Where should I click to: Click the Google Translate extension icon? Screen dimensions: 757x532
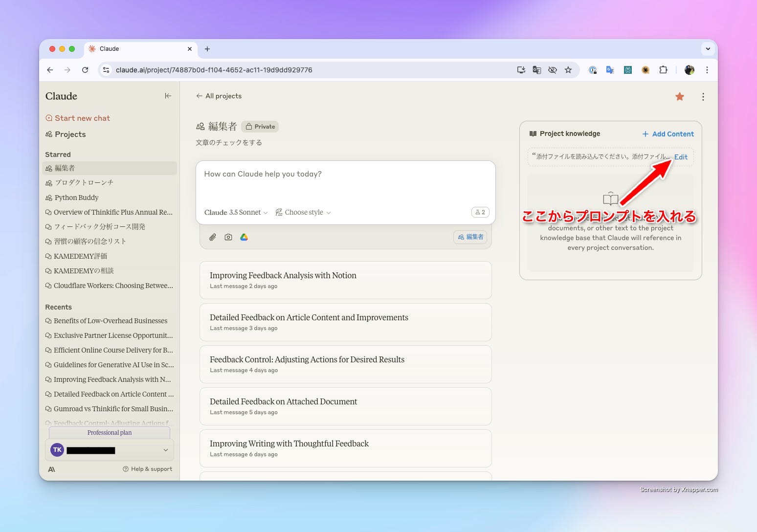pos(610,70)
